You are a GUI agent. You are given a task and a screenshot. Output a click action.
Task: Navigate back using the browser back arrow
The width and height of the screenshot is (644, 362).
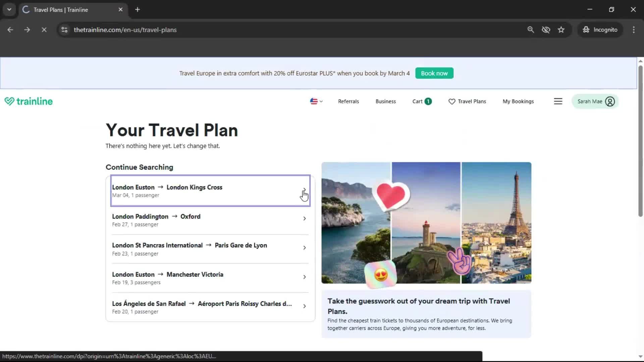point(10,29)
